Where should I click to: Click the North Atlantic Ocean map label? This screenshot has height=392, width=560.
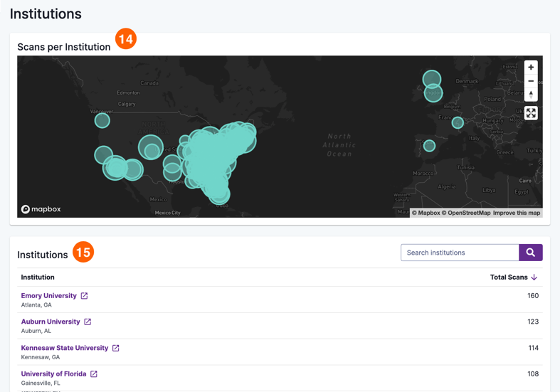pos(339,145)
